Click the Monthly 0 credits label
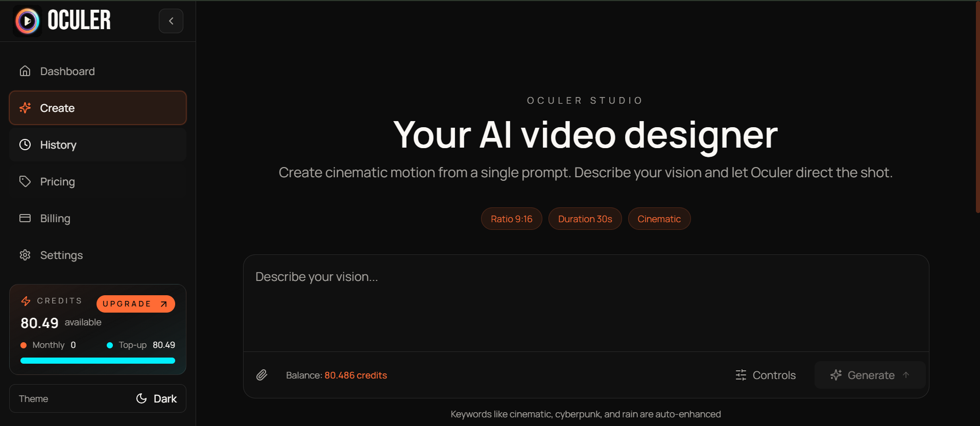 [x=48, y=345]
